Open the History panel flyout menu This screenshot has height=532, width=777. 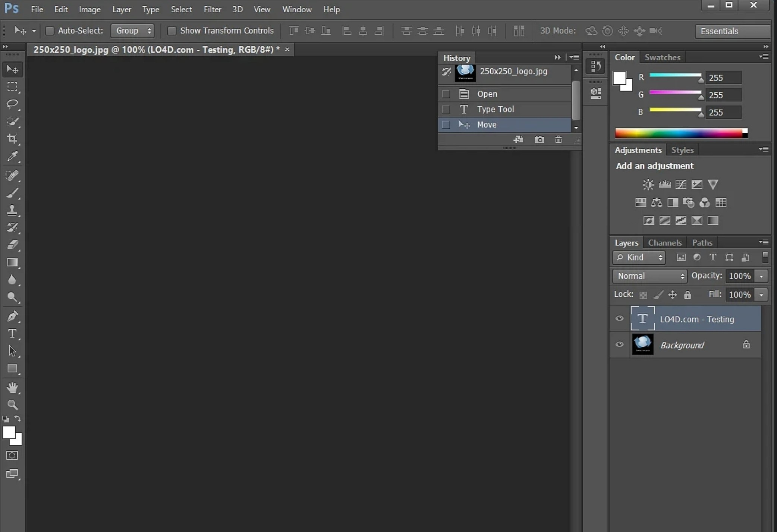(575, 57)
